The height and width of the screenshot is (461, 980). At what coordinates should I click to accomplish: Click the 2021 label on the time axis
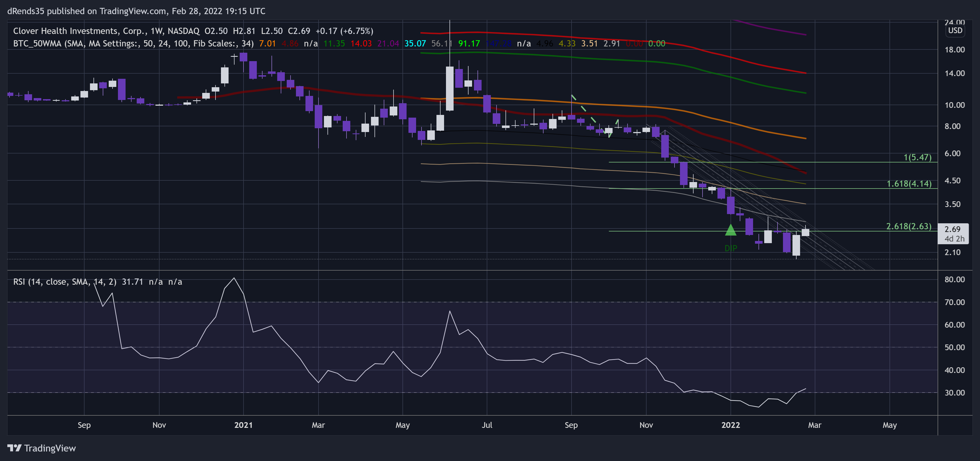point(243,425)
